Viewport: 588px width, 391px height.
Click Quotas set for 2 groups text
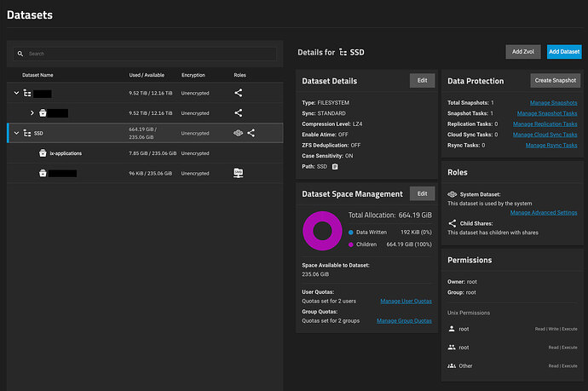click(x=331, y=321)
